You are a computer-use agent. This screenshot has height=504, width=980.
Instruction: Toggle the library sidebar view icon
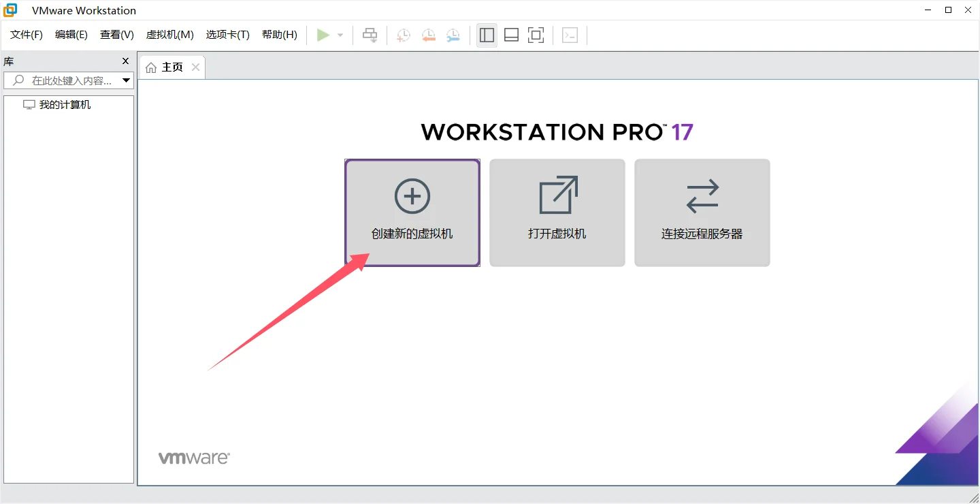click(487, 35)
